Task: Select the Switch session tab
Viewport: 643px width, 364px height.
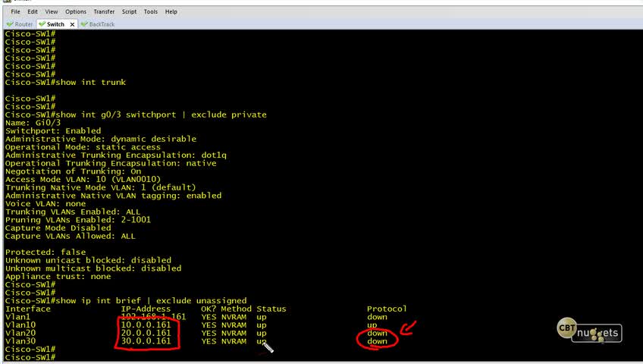Action: tap(56, 24)
